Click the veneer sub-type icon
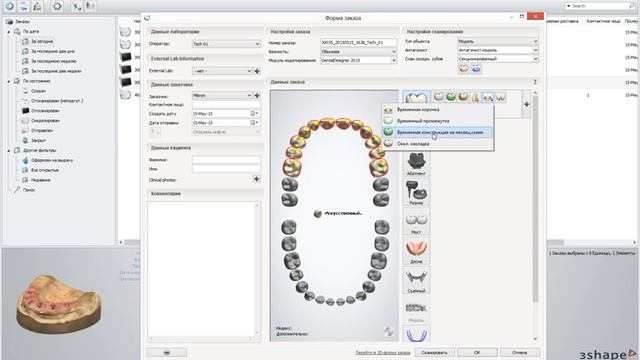The image size is (640, 360). [500, 97]
